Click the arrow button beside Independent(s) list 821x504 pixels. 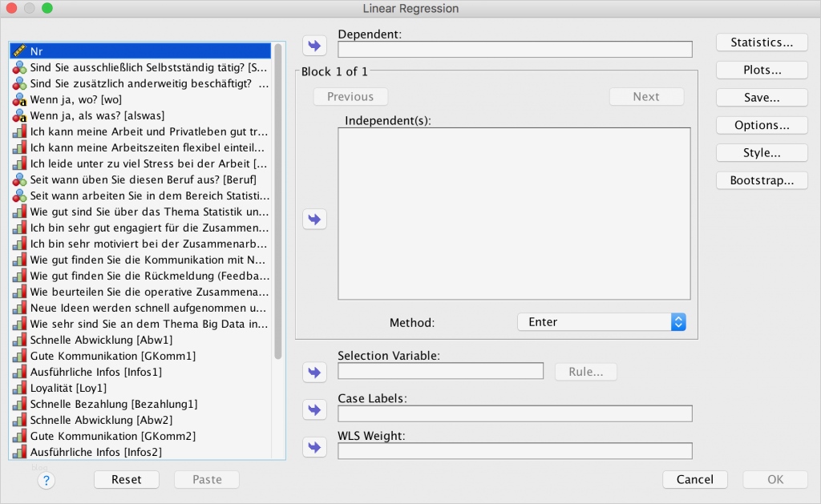[x=314, y=219]
